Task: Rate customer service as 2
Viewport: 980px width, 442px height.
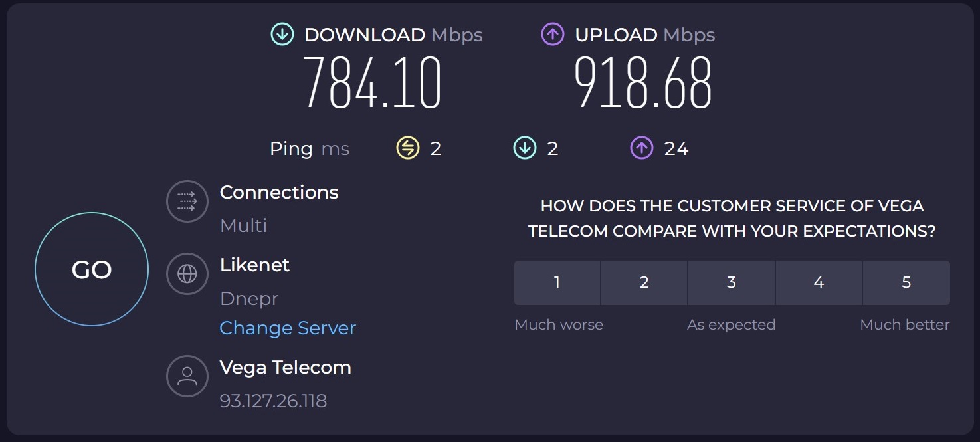Action: (x=644, y=282)
